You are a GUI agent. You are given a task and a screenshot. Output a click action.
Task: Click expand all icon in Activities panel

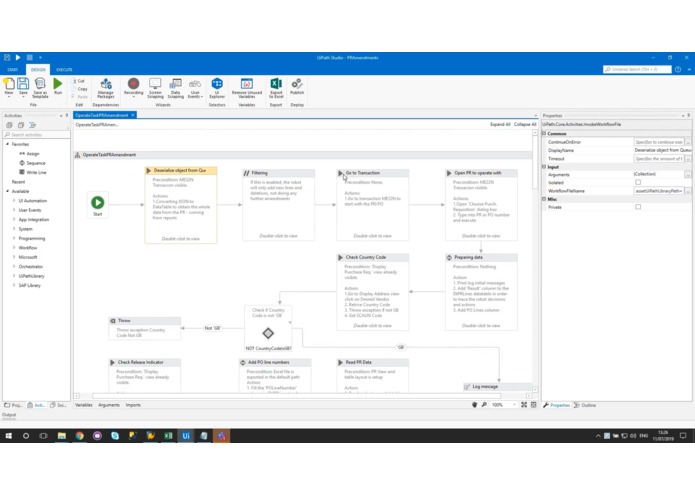point(9,125)
